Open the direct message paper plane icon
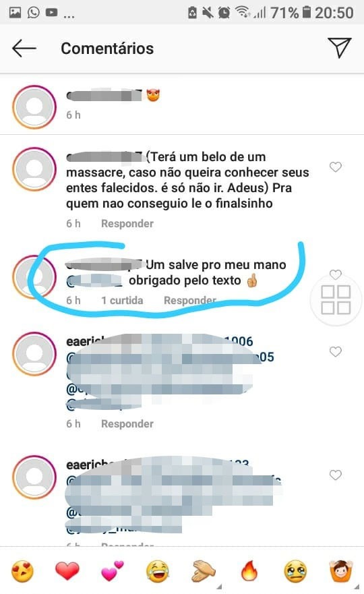This screenshot has height=594, width=364. 339,48
